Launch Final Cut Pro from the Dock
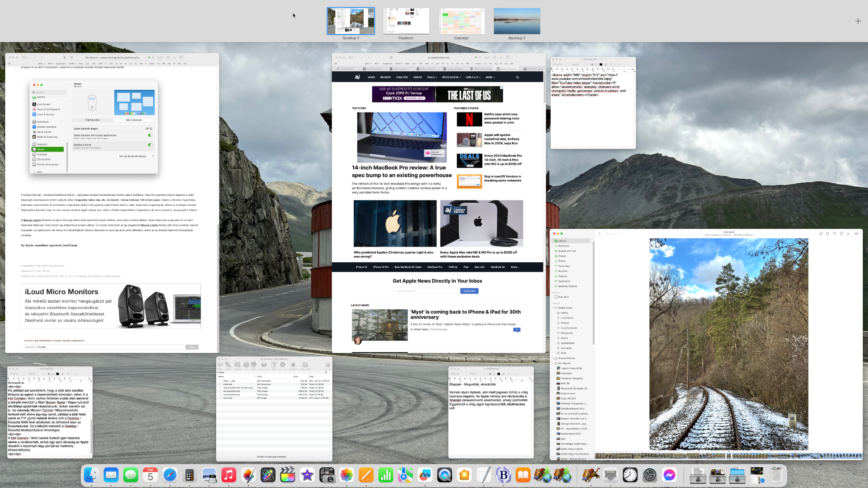This screenshot has width=868, height=488. (287, 475)
